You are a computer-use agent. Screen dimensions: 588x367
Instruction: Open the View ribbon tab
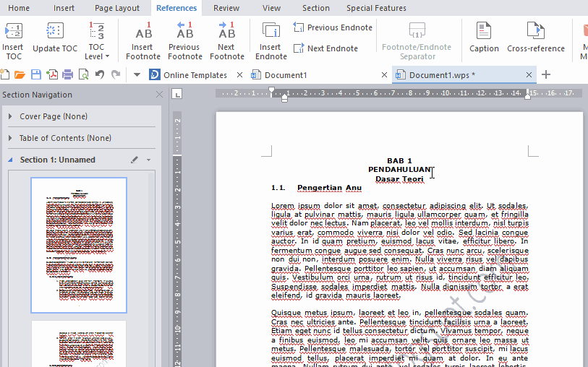pos(271,8)
